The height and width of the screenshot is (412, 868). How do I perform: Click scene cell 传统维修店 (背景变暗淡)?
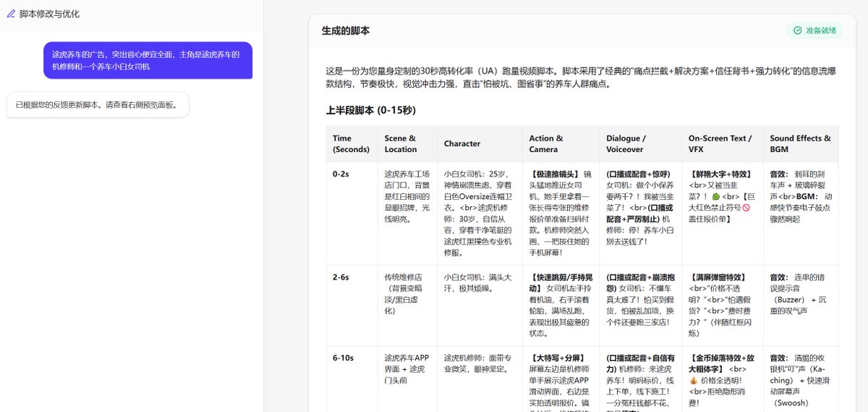tap(408, 305)
